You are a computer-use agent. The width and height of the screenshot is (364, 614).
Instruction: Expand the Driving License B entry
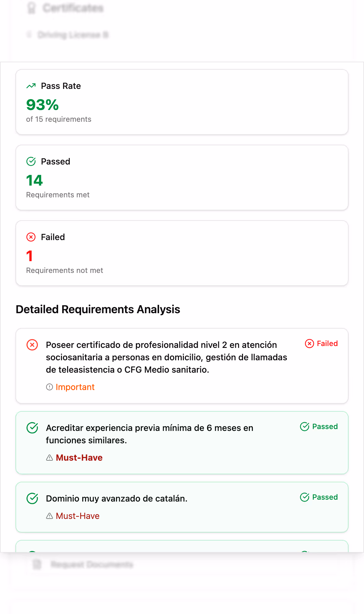[x=73, y=35]
